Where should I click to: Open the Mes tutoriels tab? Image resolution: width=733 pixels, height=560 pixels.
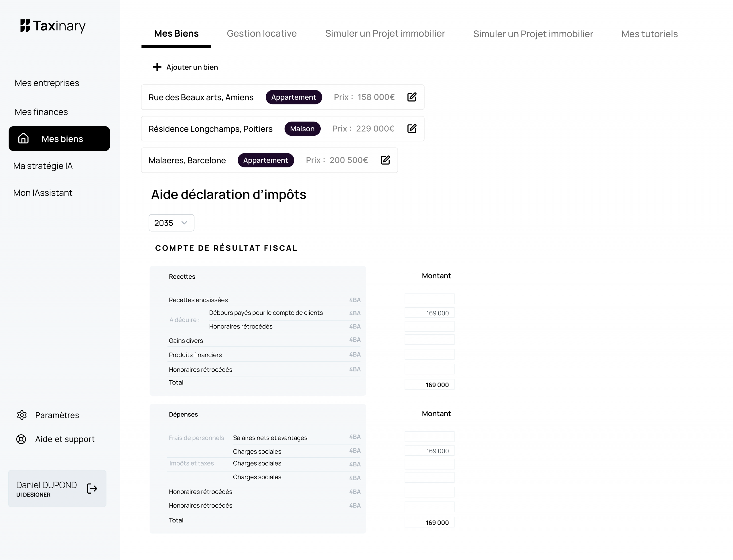649,34
